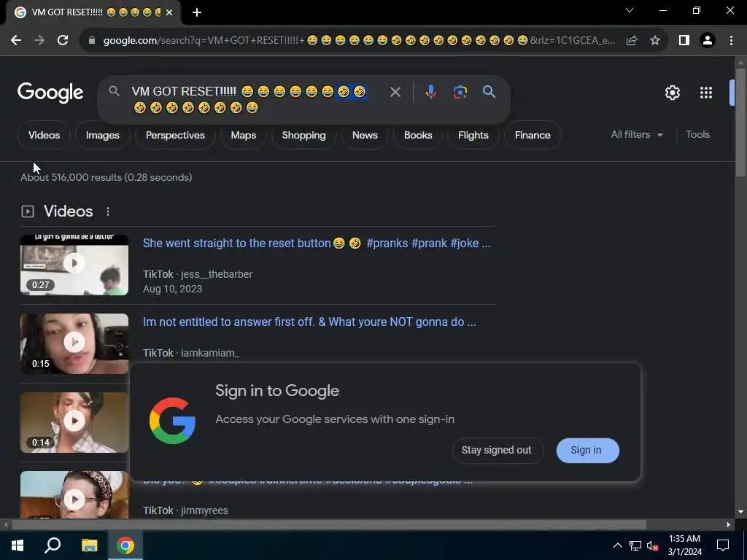747x560 pixels.
Task: Switch to Maps results
Action: [x=244, y=135]
